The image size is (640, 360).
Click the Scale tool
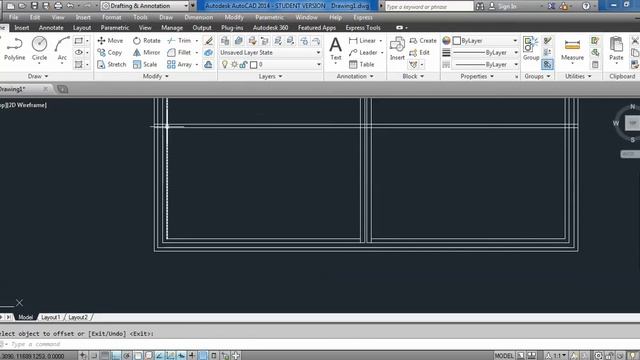pos(145,64)
